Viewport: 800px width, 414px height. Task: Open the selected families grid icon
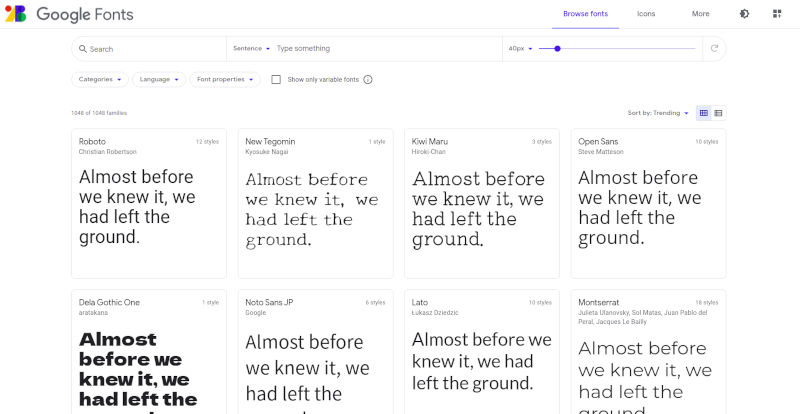tap(777, 14)
